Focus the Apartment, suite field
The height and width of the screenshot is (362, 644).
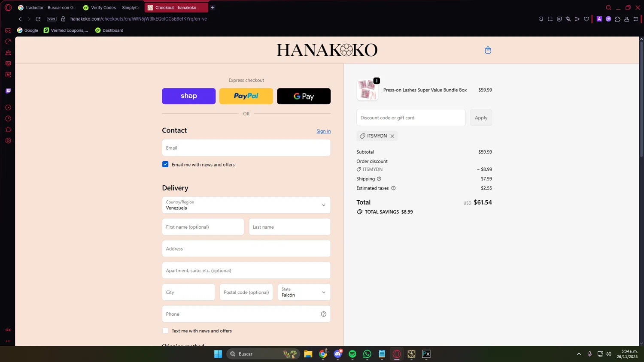point(246,271)
